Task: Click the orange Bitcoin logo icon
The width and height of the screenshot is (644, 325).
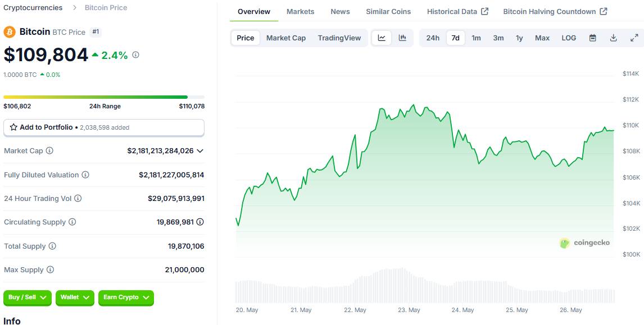Action: click(x=10, y=32)
